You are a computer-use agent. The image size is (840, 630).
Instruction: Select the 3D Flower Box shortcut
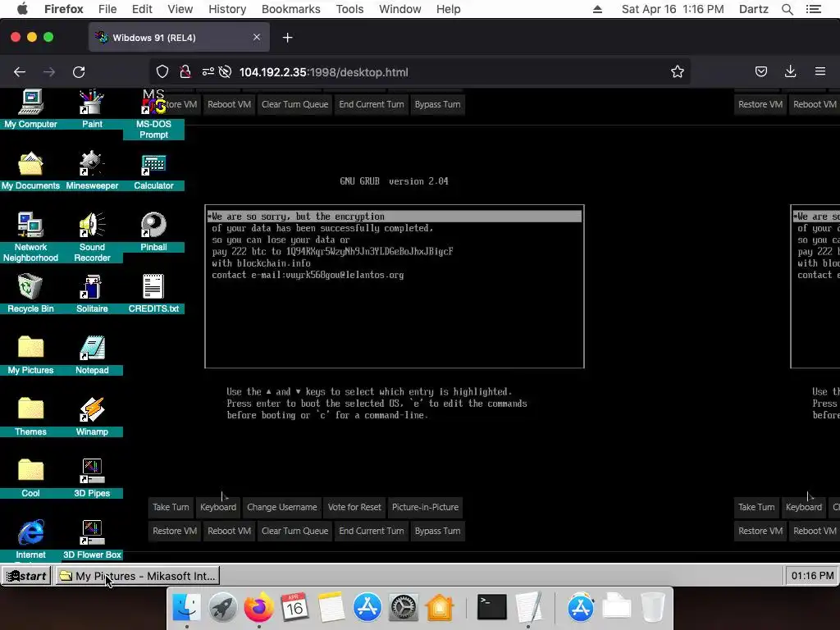coord(92,540)
